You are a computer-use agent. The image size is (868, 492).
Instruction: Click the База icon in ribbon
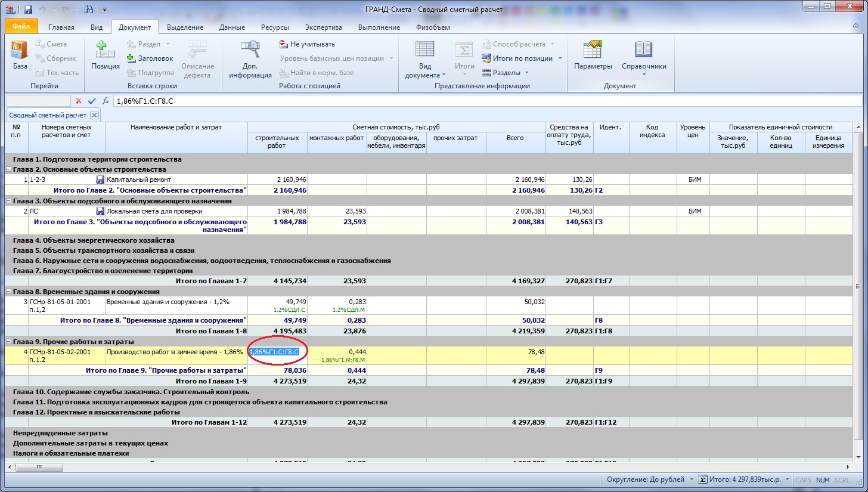pyautogui.click(x=20, y=55)
